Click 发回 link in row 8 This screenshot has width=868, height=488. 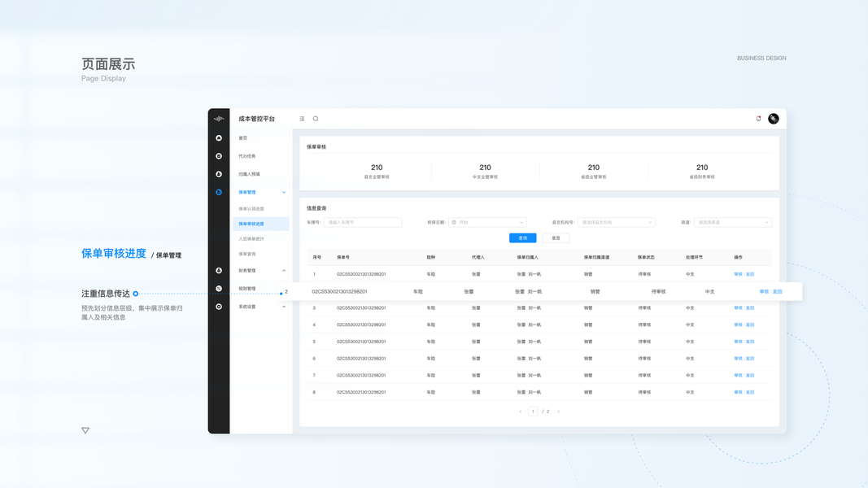(750, 392)
